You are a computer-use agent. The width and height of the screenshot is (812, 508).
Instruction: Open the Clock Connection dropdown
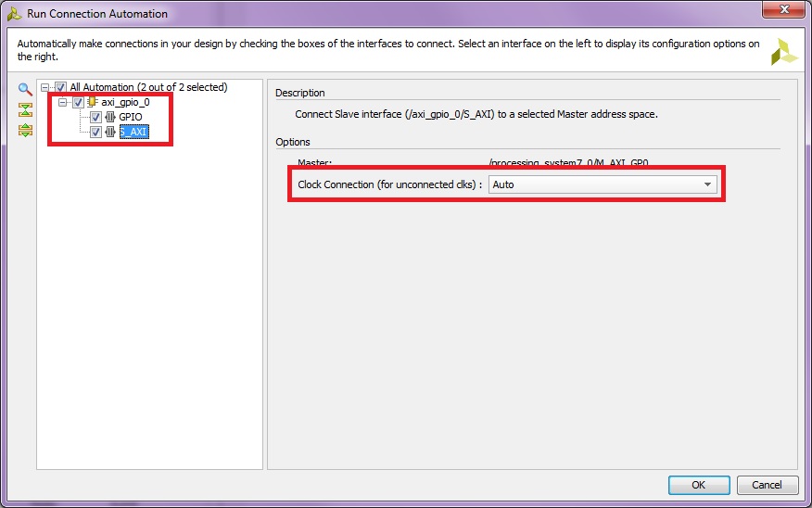pyautogui.click(x=603, y=184)
